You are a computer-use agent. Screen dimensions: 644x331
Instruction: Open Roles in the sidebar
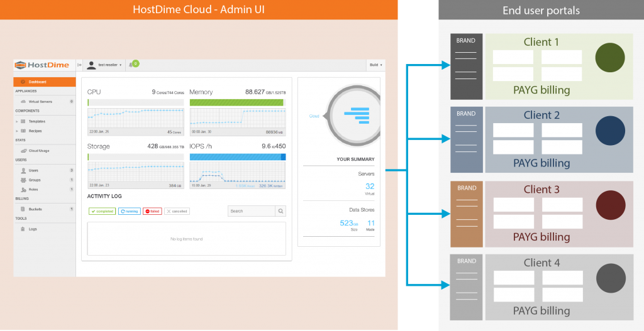(33, 190)
